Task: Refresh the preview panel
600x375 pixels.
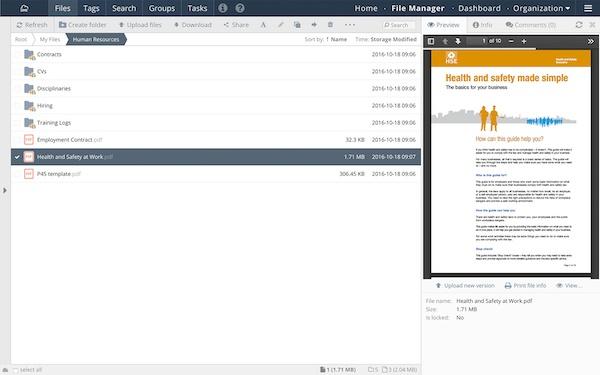Action: click(x=579, y=25)
